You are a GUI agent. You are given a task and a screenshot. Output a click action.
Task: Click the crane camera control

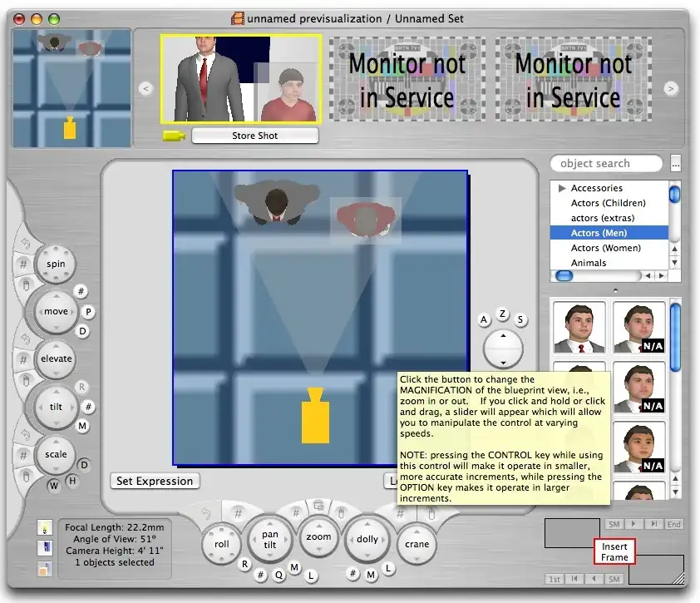pos(417,544)
